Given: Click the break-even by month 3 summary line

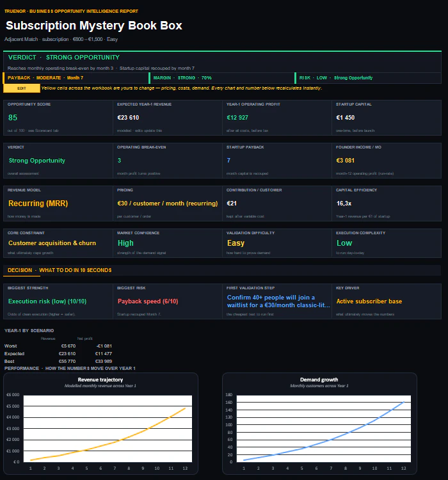Looking at the screenshot, I should 100,68.
